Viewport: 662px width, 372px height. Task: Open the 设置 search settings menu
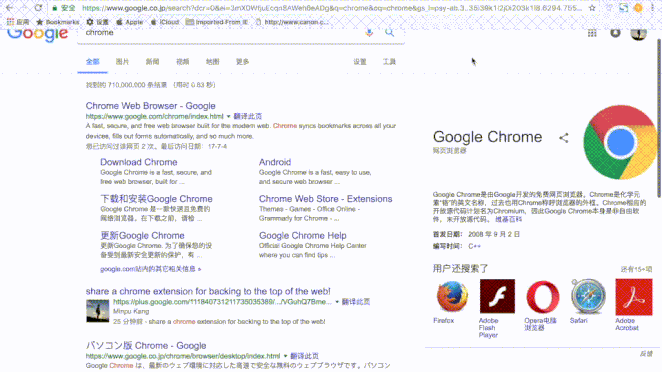pyautogui.click(x=360, y=62)
